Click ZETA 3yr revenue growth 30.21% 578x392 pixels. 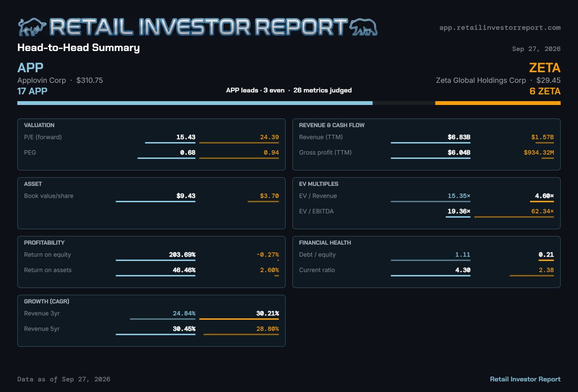pyautogui.click(x=267, y=314)
